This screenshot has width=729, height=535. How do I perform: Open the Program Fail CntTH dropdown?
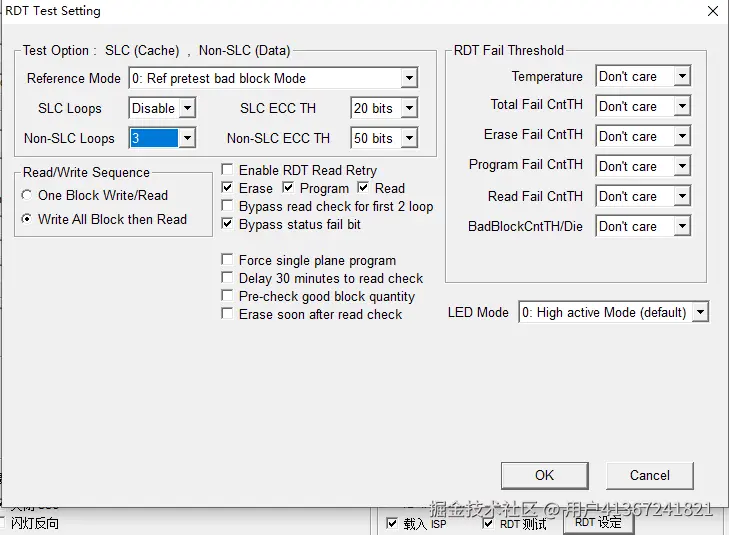pos(682,166)
